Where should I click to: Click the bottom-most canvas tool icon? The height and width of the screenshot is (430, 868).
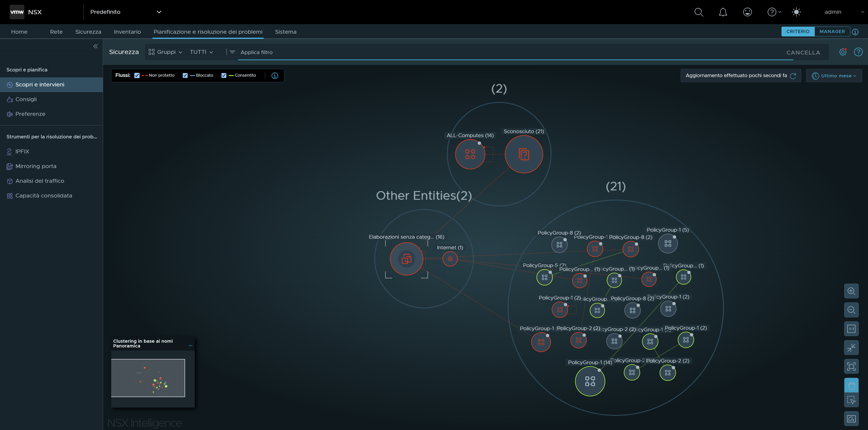point(851,419)
